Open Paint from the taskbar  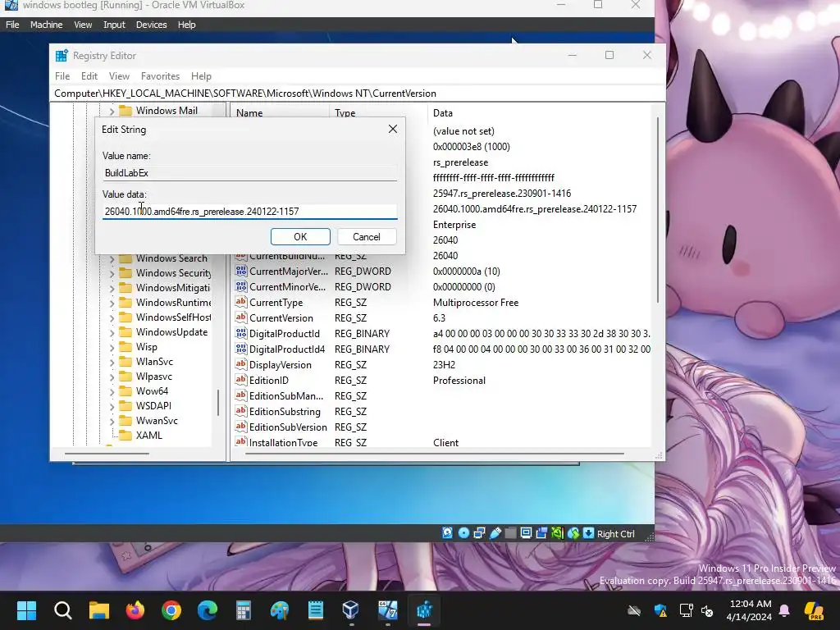[280, 610]
